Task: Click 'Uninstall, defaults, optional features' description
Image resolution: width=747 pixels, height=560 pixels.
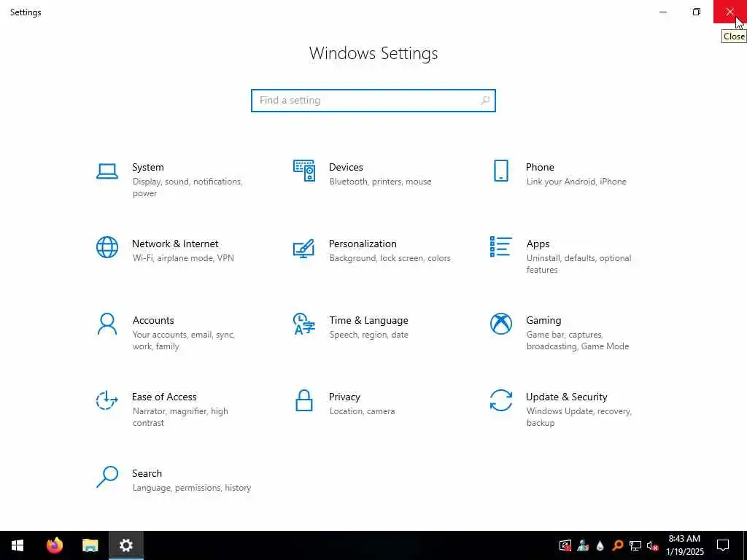Action: pyautogui.click(x=578, y=264)
